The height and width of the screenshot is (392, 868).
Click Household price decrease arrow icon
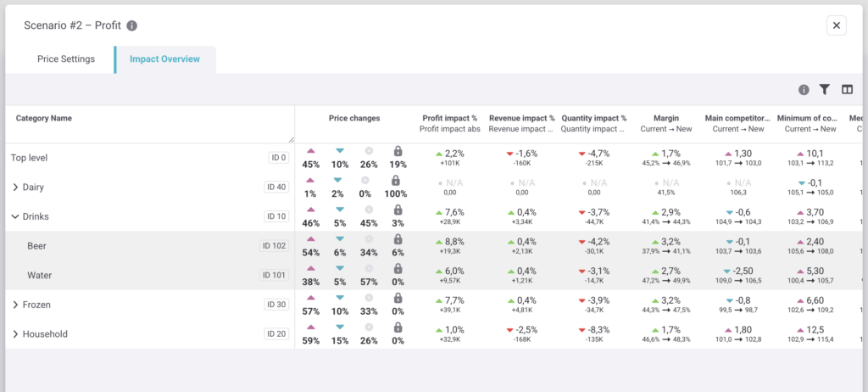(x=340, y=328)
